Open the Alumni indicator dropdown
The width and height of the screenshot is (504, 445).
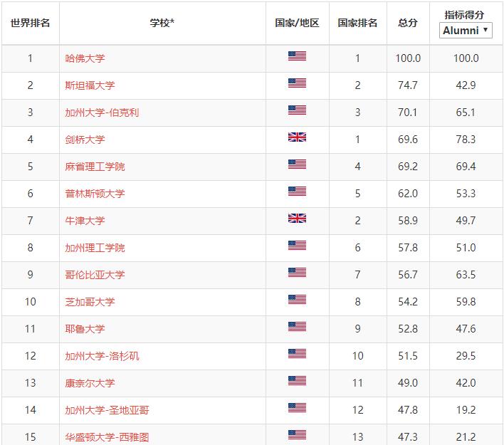pyautogui.click(x=466, y=31)
